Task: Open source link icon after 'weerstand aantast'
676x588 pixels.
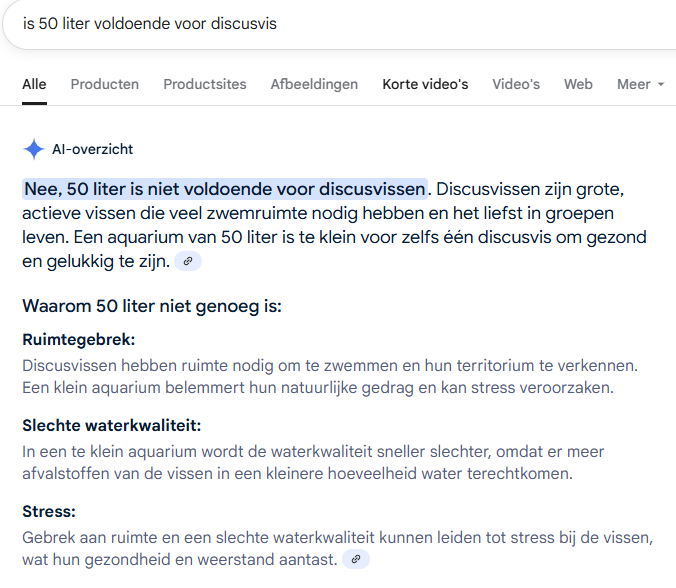Action: point(356,560)
